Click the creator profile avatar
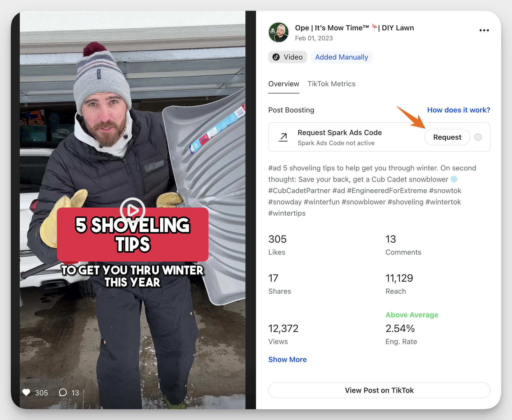The height and width of the screenshot is (420, 512). [x=279, y=32]
